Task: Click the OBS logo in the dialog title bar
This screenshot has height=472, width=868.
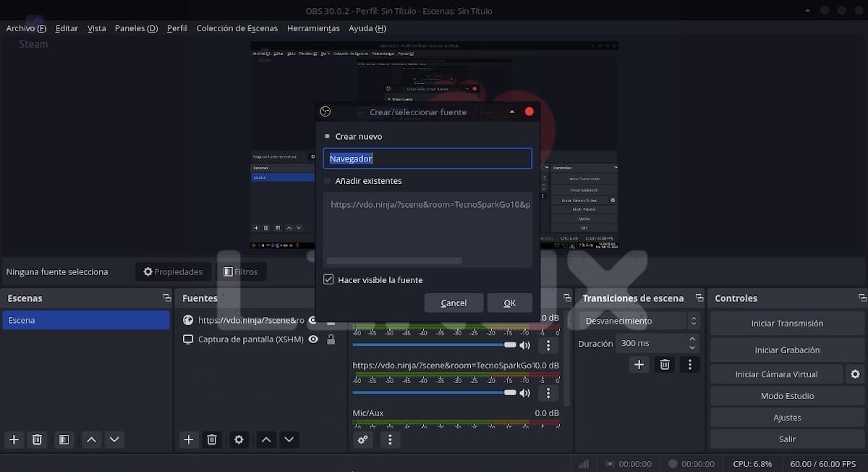Action: coord(325,111)
